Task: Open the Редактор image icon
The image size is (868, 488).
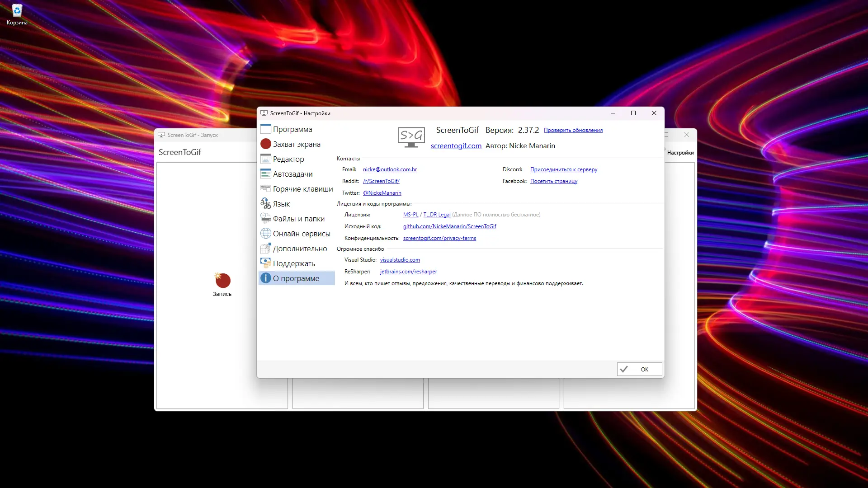Action: click(x=266, y=159)
